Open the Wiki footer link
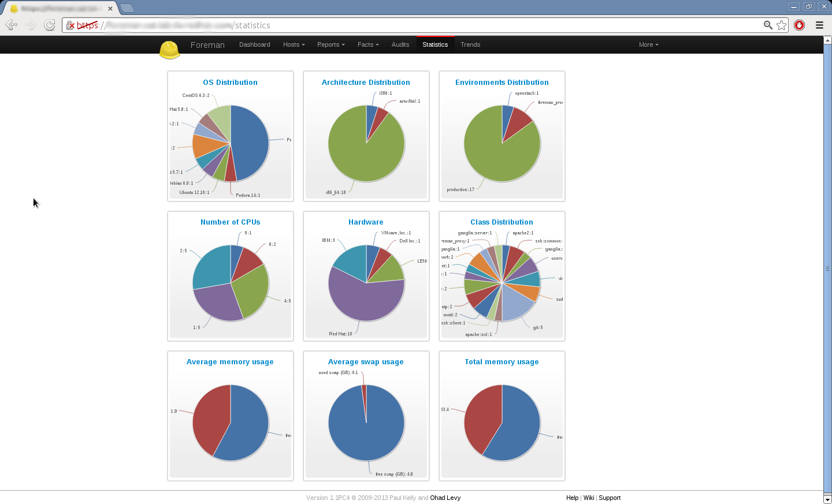 click(588, 498)
